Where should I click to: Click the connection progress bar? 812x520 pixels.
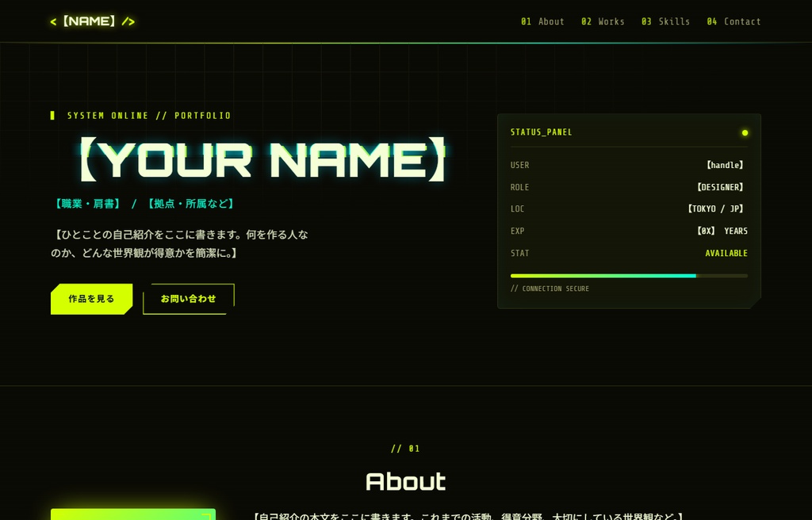point(629,276)
